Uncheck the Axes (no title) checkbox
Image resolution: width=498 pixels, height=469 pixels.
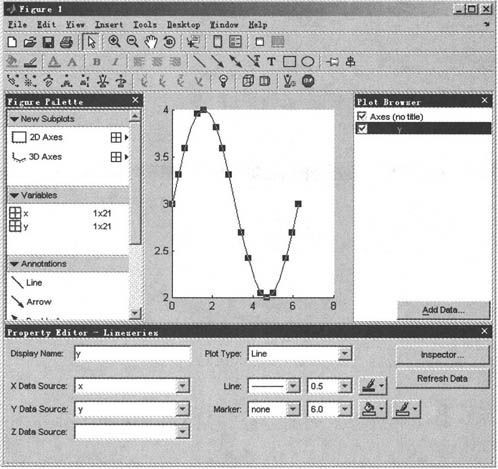[x=361, y=116]
